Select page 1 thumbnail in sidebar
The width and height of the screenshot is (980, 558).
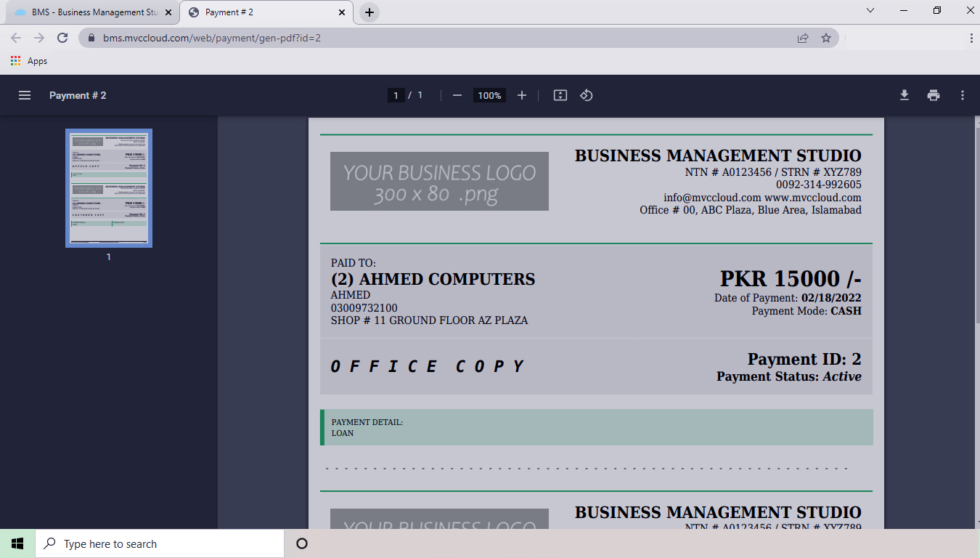(x=109, y=188)
